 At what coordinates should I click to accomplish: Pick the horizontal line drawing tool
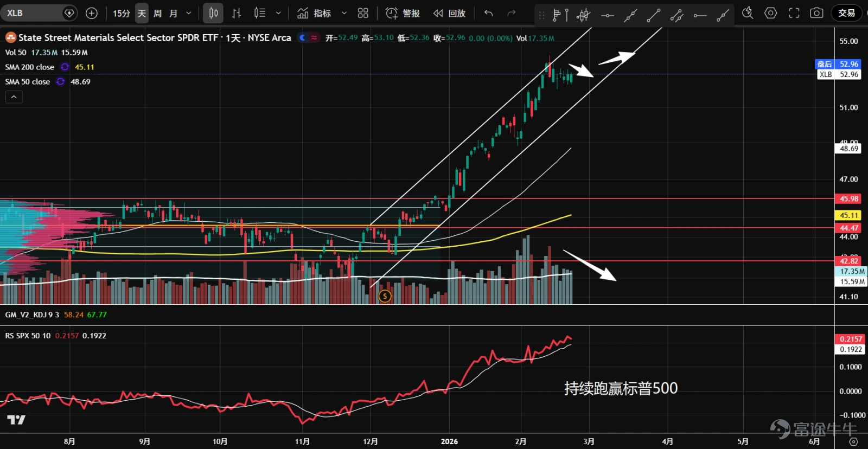coord(608,15)
